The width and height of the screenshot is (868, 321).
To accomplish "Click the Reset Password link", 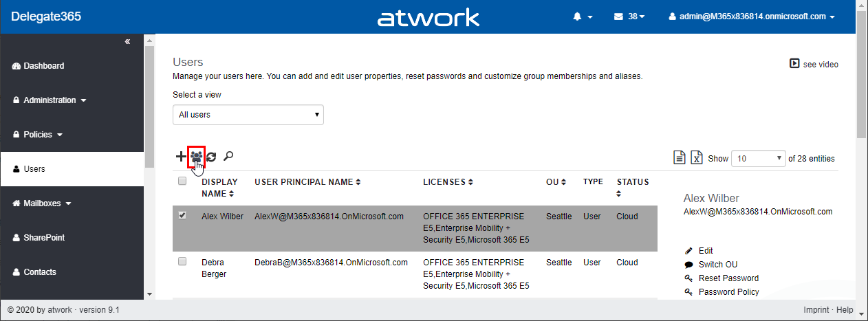I will (728, 278).
